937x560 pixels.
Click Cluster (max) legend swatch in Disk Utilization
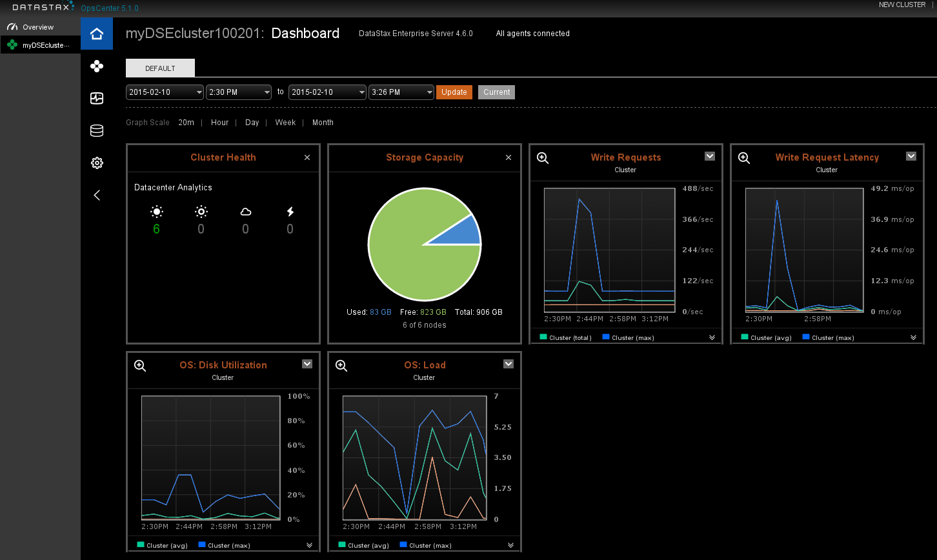click(203, 545)
